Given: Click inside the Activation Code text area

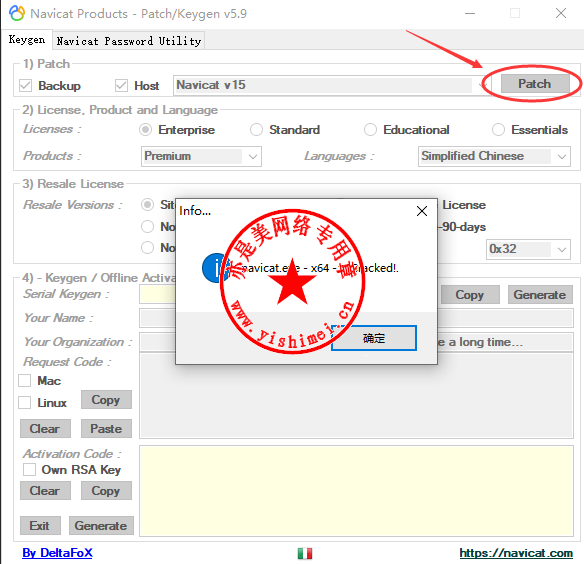Looking at the screenshot, I should [356, 491].
